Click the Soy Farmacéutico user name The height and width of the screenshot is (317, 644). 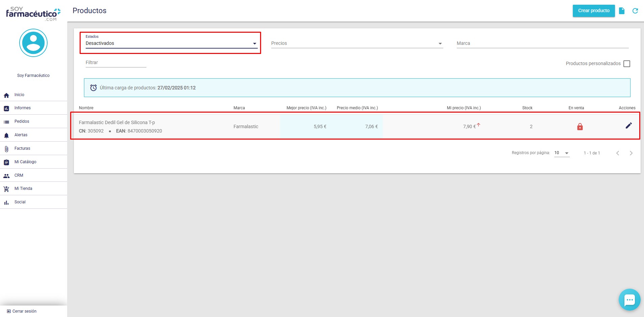click(33, 76)
